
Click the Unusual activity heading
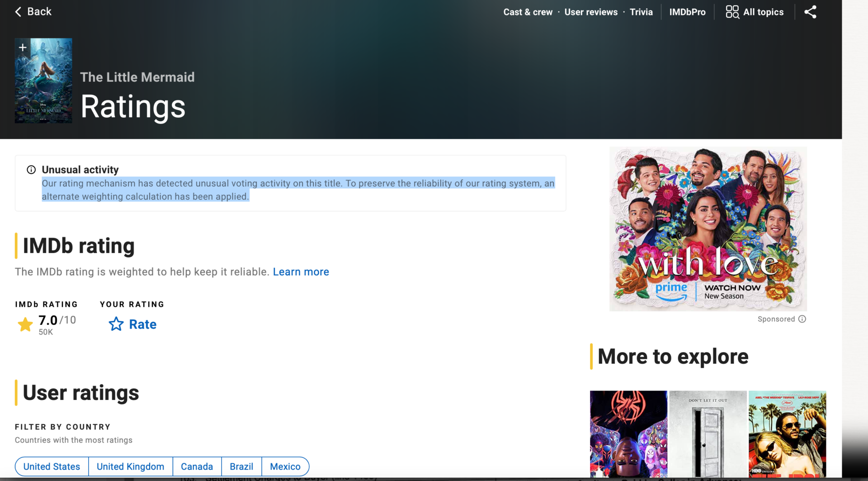[80, 170]
